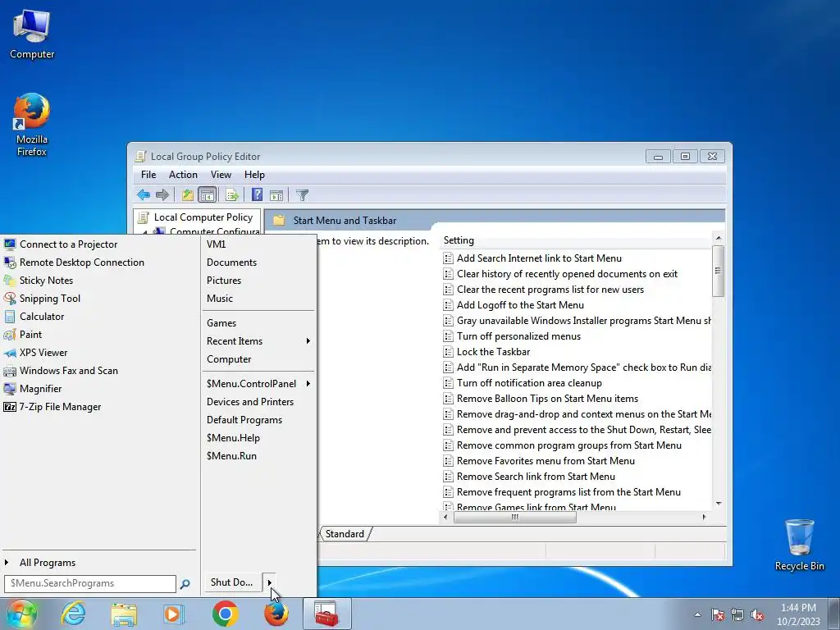Click the Back arrow in Group Policy toolbar
Screen dimensions: 840x630
click(x=143, y=195)
